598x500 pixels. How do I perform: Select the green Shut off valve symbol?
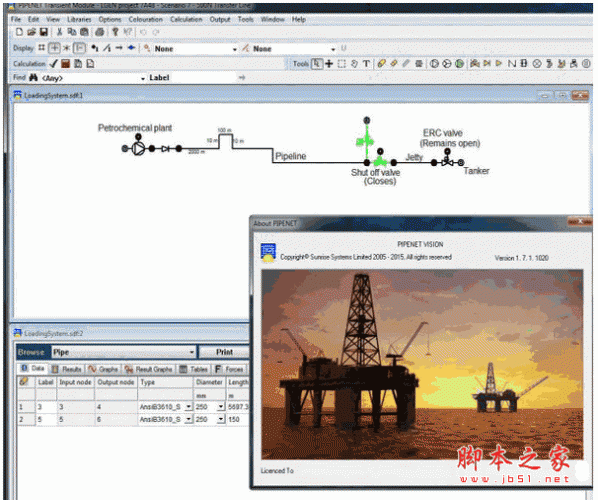click(380, 161)
